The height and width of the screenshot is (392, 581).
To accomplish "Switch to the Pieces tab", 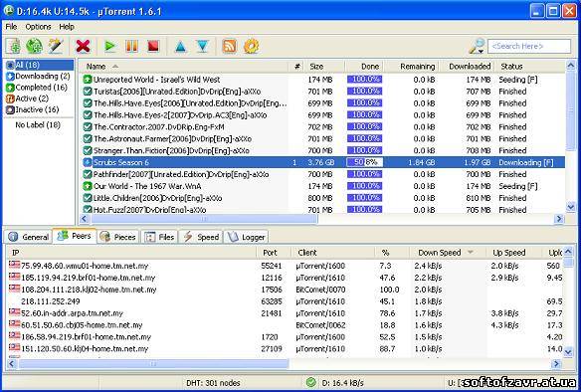I will click(x=118, y=237).
